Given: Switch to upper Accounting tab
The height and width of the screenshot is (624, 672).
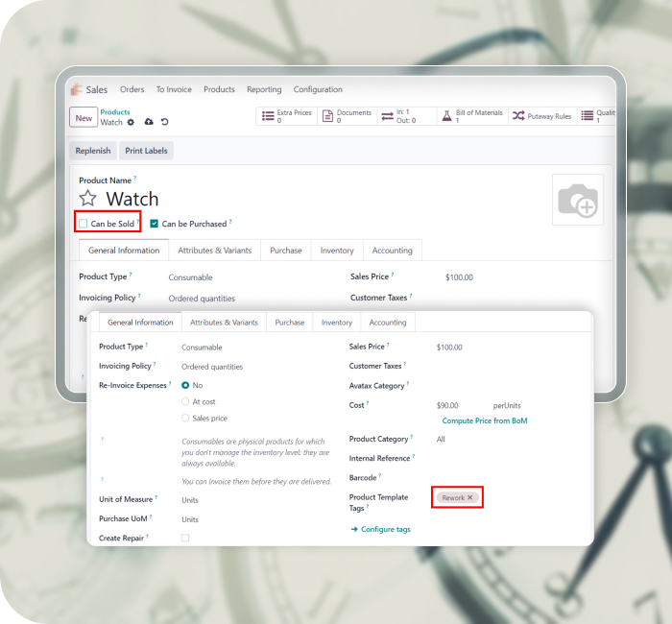Looking at the screenshot, I should [x=392, y=251].
